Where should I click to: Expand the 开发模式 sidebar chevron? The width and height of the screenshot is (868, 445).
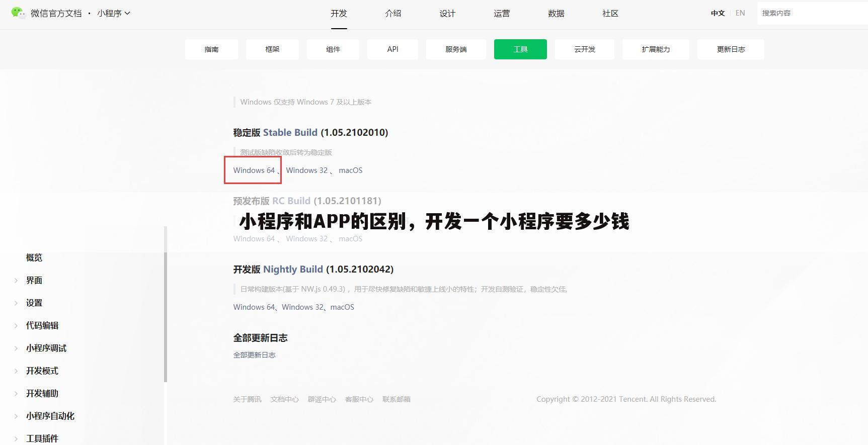(16, 371)
